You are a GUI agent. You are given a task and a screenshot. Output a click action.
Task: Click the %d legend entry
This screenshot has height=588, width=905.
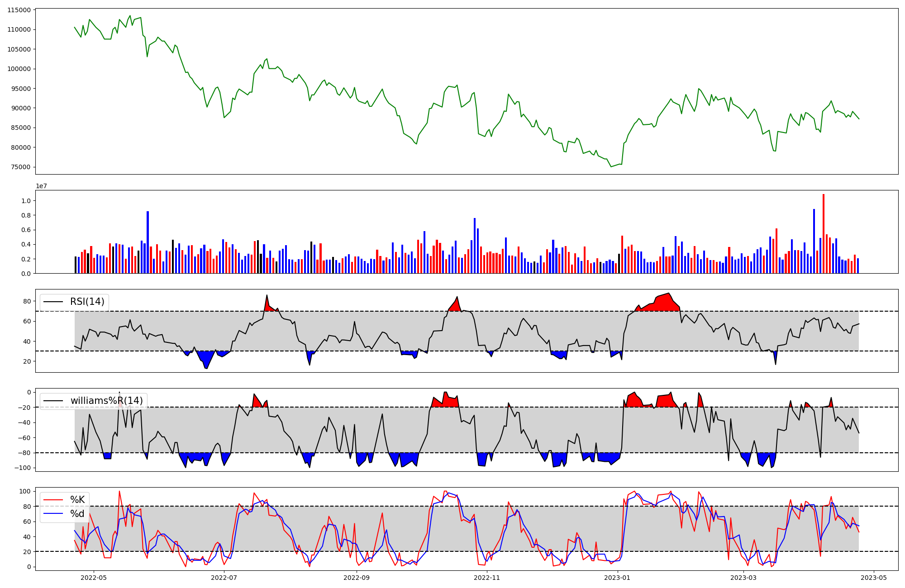pos(77,514)
